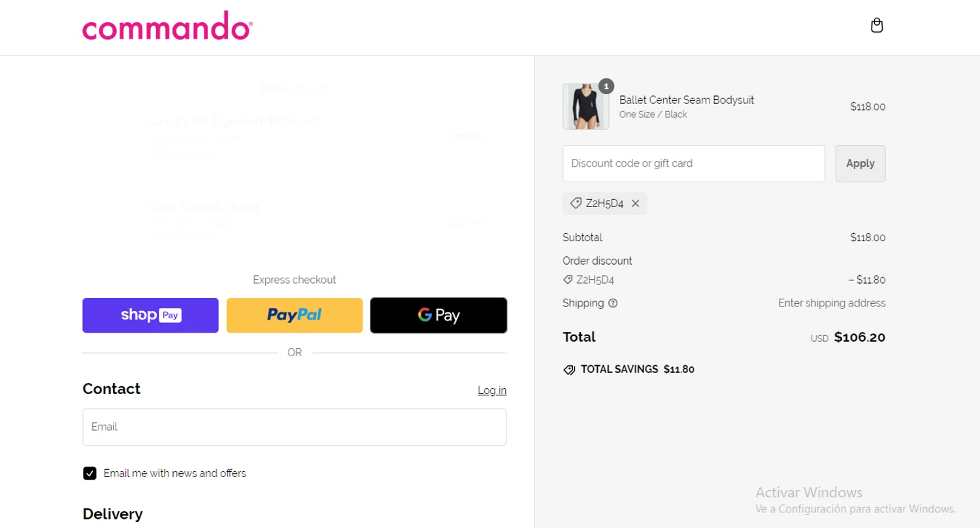This screenshot has height=528, width=980.
Task: Open Options for Luxury Rib Signature Bodysuit
Action: click(466, 137)
